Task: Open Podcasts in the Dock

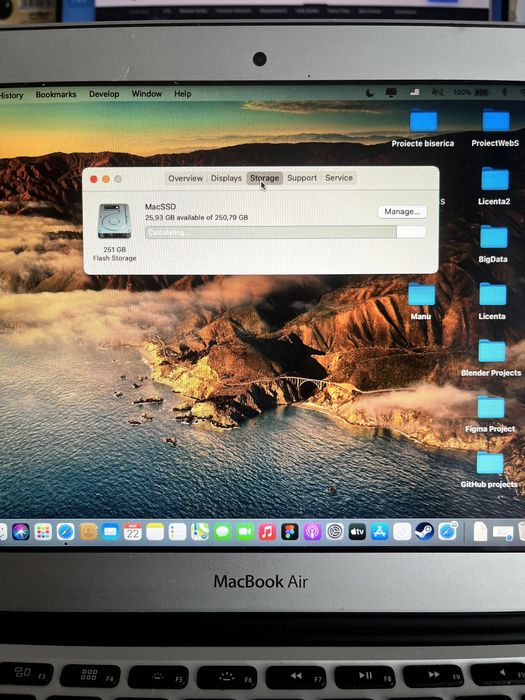Action: (x=312, y=532)
